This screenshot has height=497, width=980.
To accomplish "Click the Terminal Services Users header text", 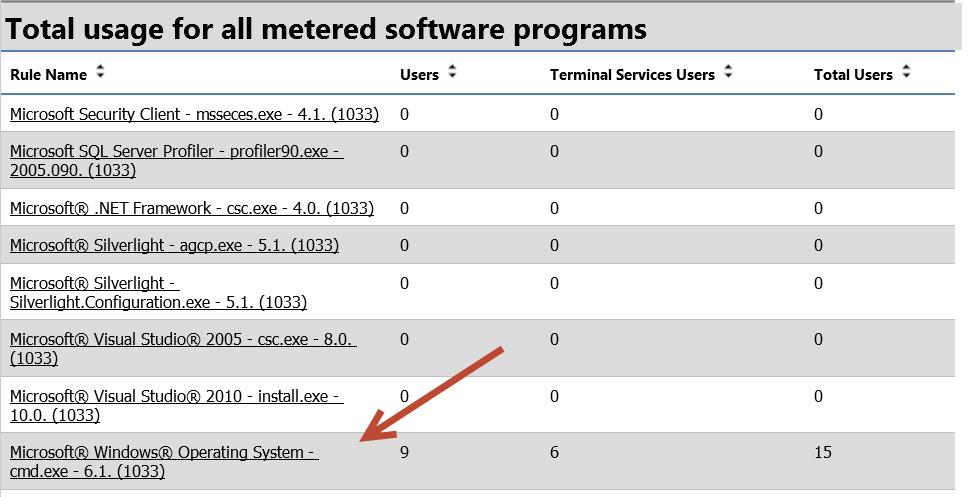I will [x=632, y=74].
